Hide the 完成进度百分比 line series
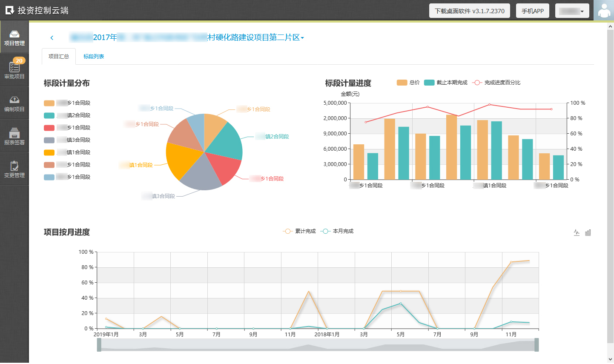This screenshot has width=614, height=364. (496, 83)
